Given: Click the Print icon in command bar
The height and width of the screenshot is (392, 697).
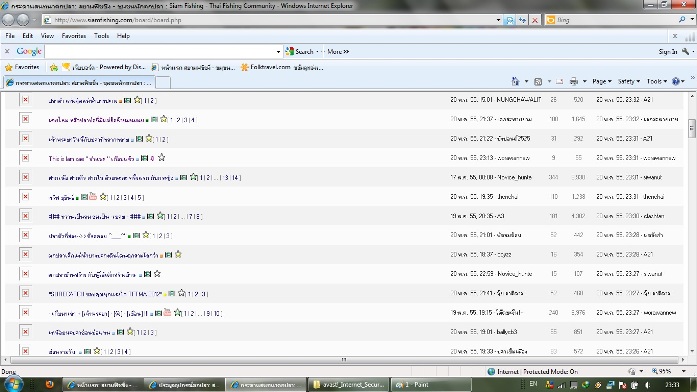Looking at the screenshot, I should [574, 81].
